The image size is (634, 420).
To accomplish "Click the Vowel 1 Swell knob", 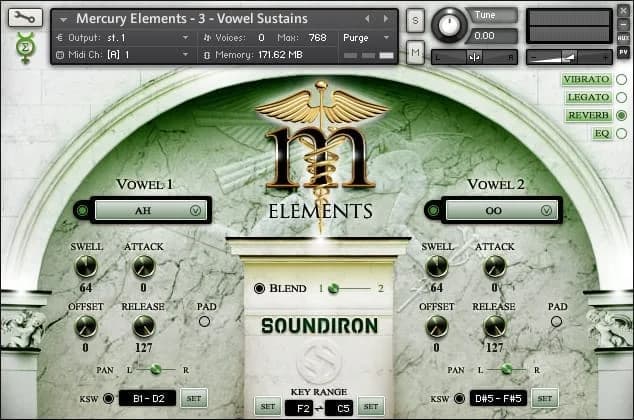I will [x=86, y=267].
